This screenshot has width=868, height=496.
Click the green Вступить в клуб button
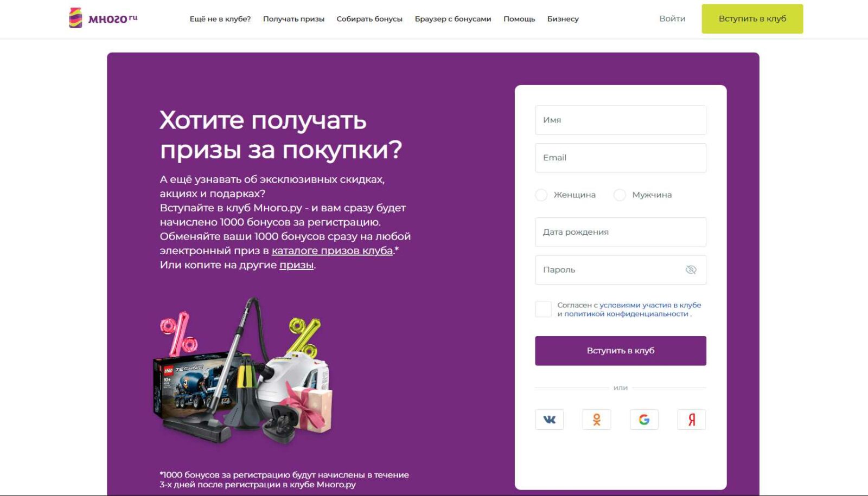752,18
